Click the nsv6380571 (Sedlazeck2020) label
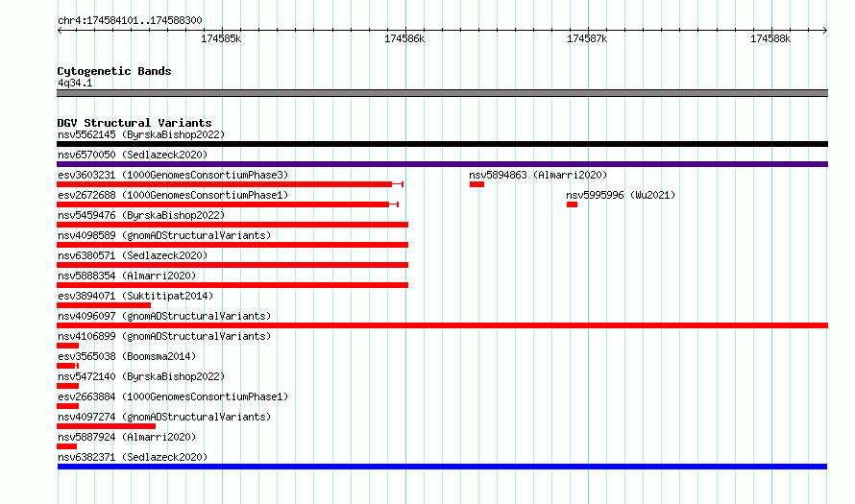The height and width of the screenshot is (504, 855). click(133, 255)
